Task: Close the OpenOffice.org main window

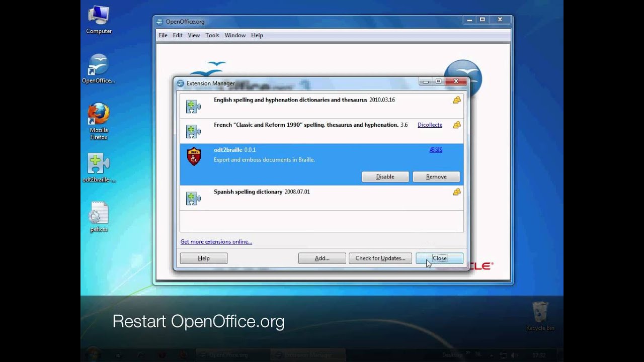Action: [500, 20]
